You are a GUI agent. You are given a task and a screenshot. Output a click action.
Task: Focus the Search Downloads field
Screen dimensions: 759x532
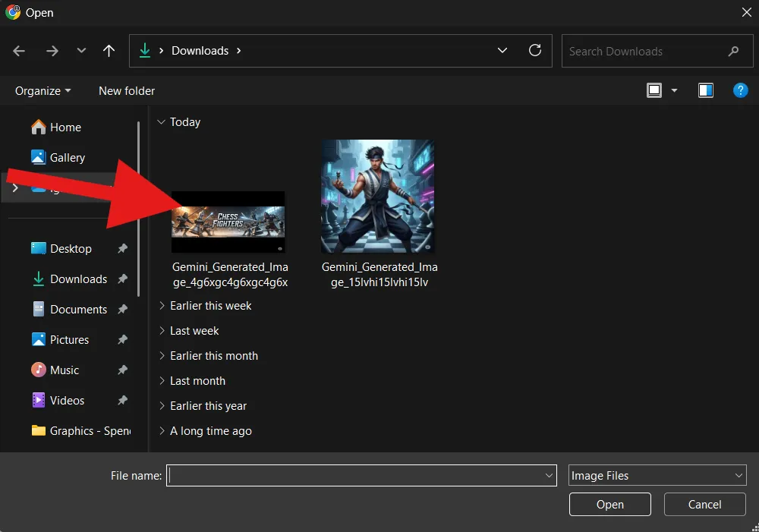[657, 51]
